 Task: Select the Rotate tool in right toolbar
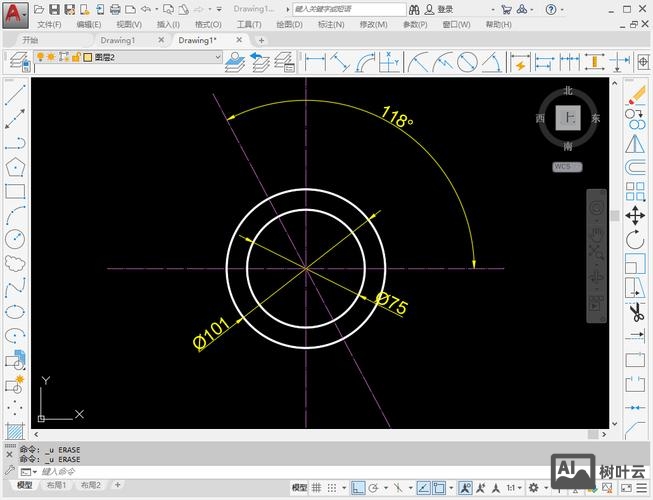(635, 240)
